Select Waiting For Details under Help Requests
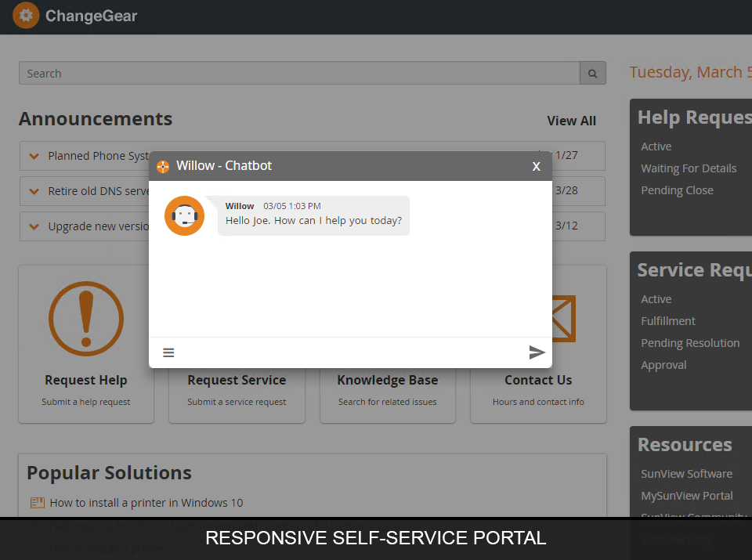Image resolution: width=752 pixels, height=560 pixels. pos(689,168)
